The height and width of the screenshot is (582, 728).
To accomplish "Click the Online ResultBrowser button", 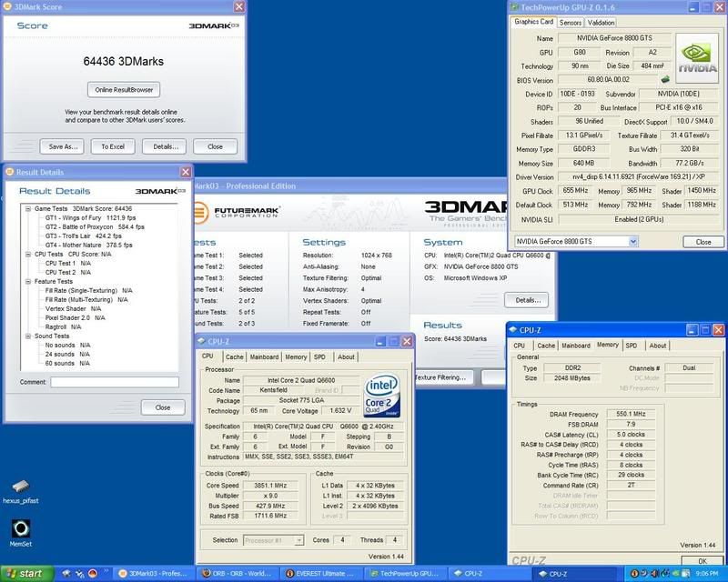I will 125,89.
